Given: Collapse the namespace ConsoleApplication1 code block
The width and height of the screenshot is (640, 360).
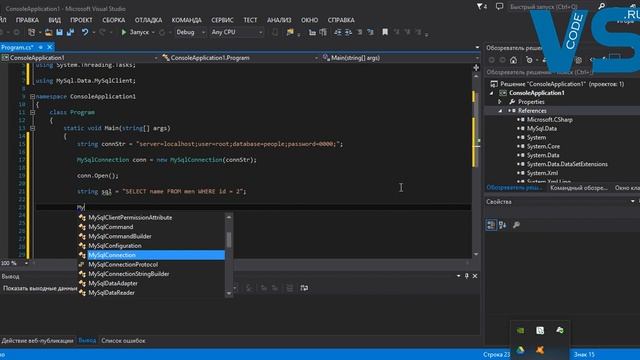Looking at the screenshot, I should [x=32, y=97].
